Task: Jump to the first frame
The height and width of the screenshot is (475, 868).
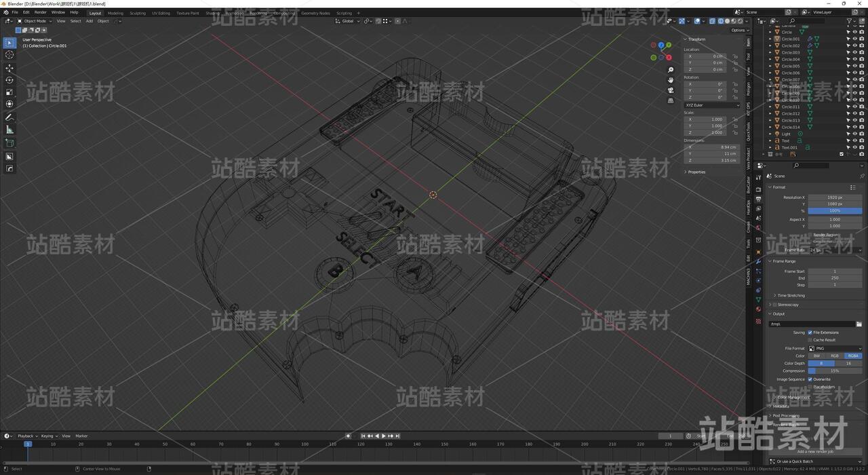Action: pyautogui.click(x=363, y=436)
